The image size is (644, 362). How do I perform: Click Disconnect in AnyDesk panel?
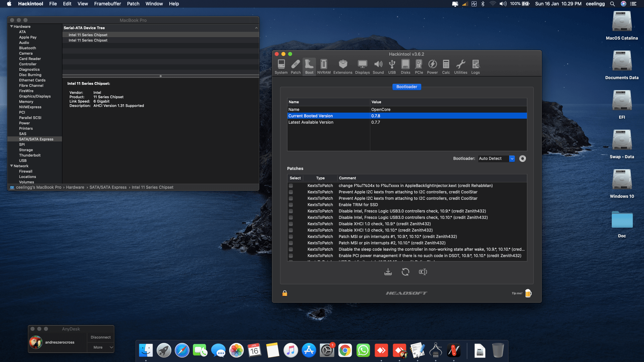tap(100, 337)
